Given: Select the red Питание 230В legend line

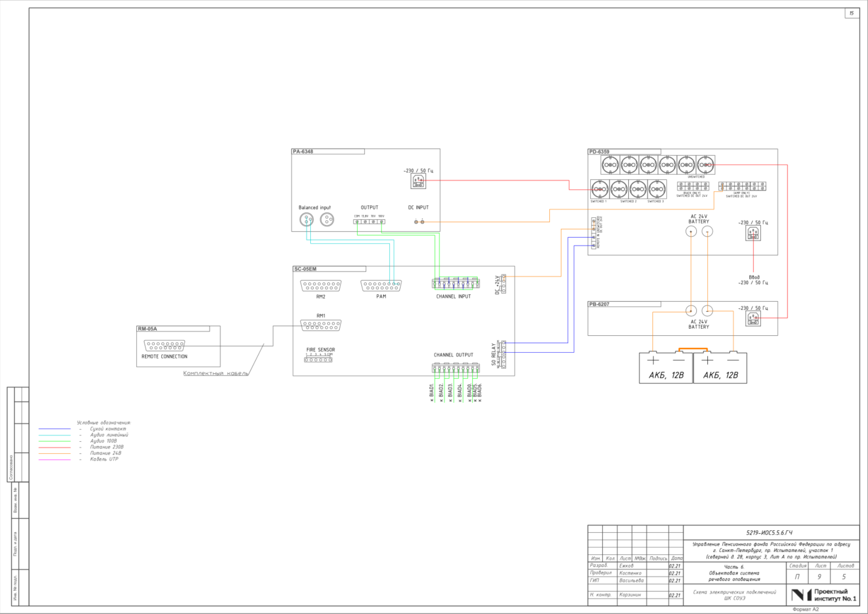Looking at the screenshot, I should tap(55, 447).
